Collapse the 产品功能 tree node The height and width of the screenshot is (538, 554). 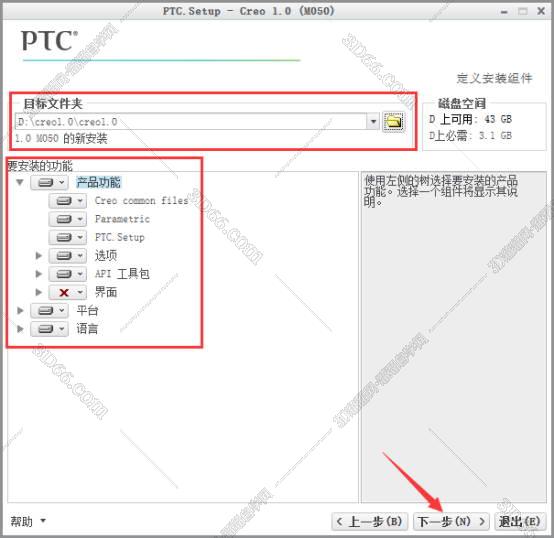[x=20, y=182]
